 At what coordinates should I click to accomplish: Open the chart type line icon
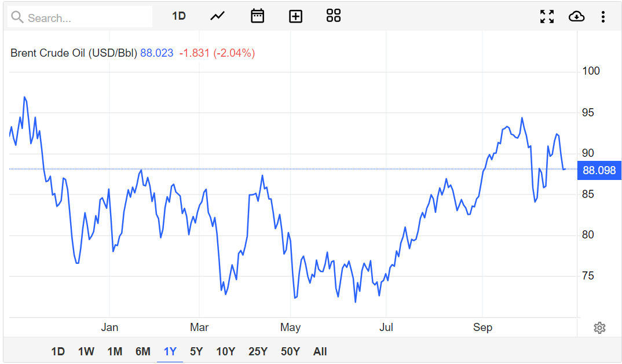pyautogui.click(x=217, y=16)
